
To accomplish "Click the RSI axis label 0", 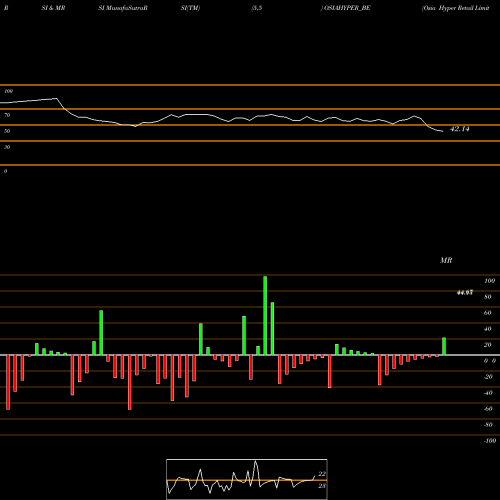I will coord(5,171).
